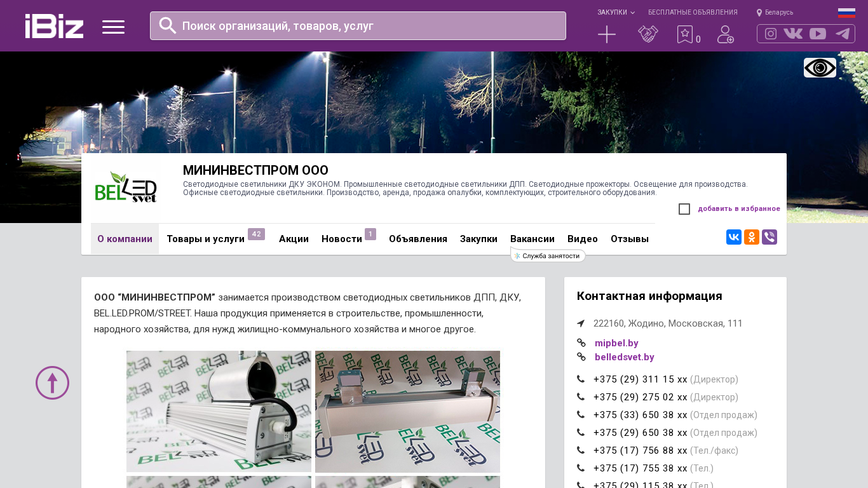Open the favorites bookmark star icon
The width and height of the screenshot is (868, 488).
(x=685, y=34)
